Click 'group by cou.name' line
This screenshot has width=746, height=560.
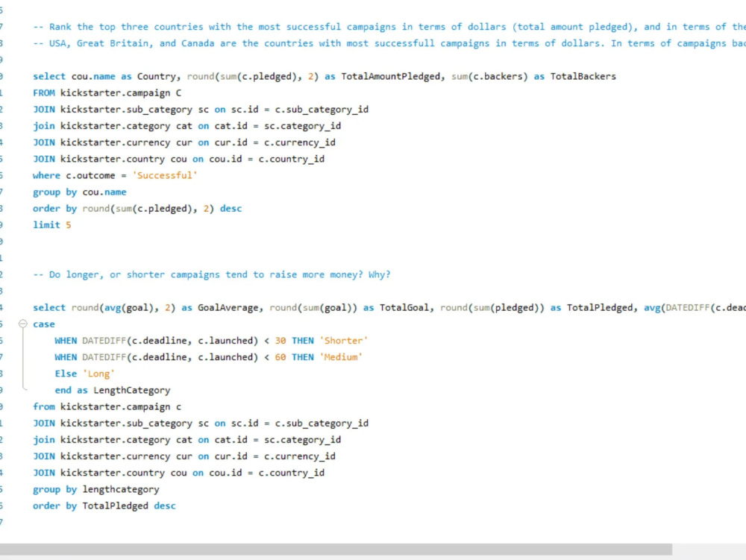tap(80, 192)
